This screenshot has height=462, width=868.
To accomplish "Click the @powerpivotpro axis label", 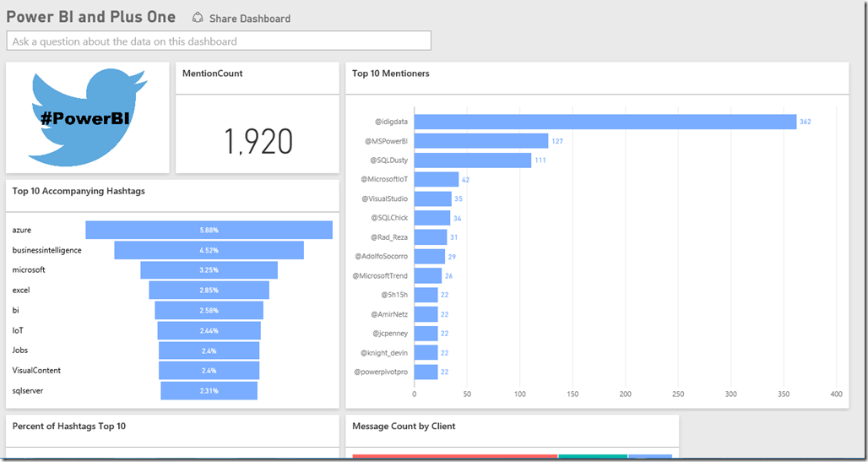I will tap(381, 372).
